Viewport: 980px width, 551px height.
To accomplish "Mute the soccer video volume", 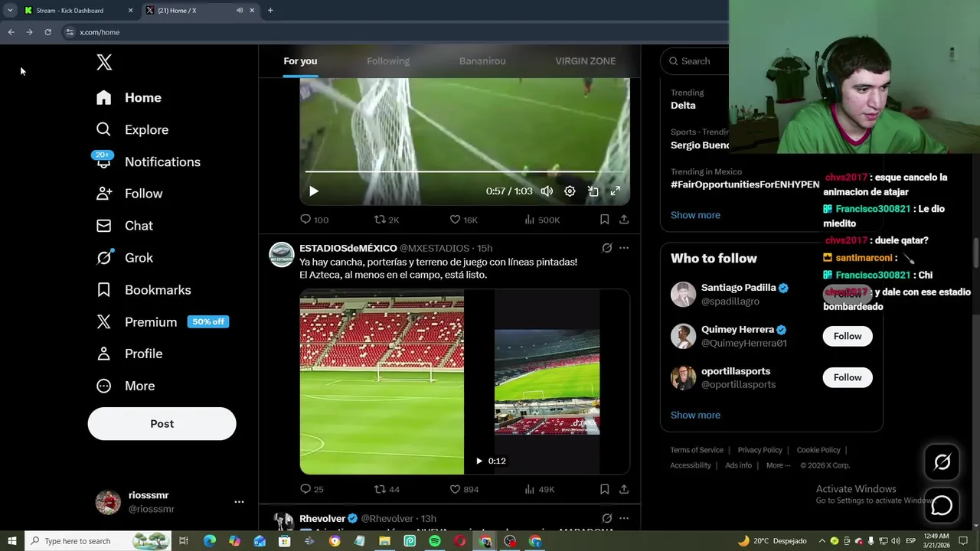I will pos(547,191).
